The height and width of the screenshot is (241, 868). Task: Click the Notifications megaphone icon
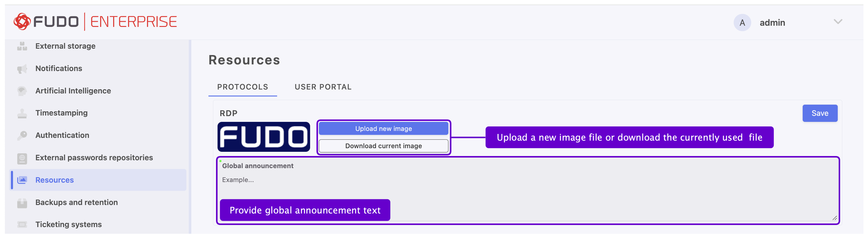tap(22, 69)
